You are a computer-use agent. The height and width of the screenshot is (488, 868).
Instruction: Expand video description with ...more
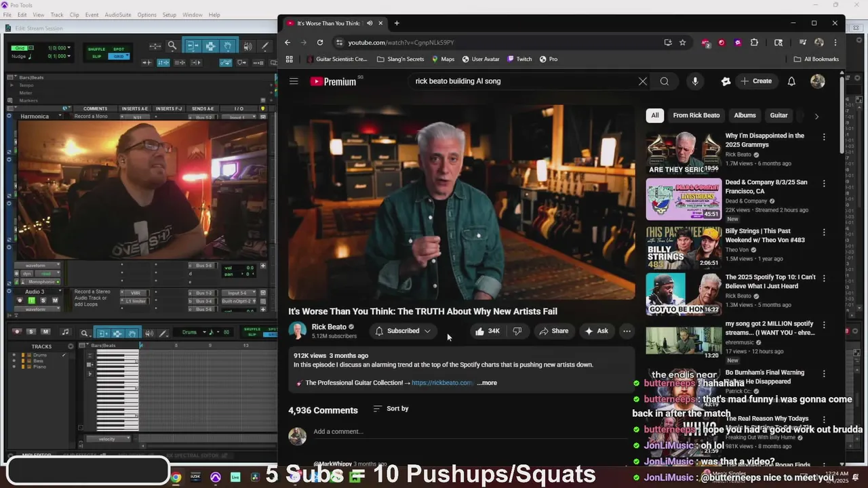[487, 383]
